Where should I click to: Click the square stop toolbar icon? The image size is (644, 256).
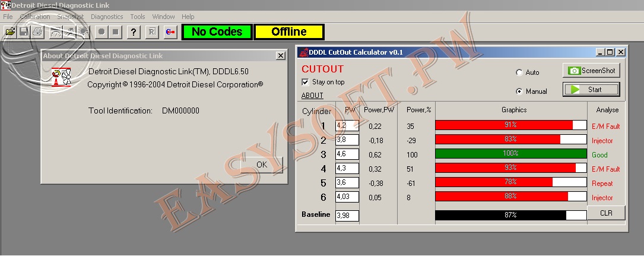(x=115, y=31)
